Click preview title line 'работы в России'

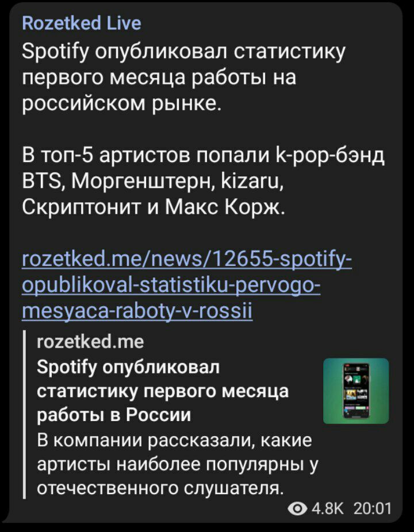[x=114, y=415]
